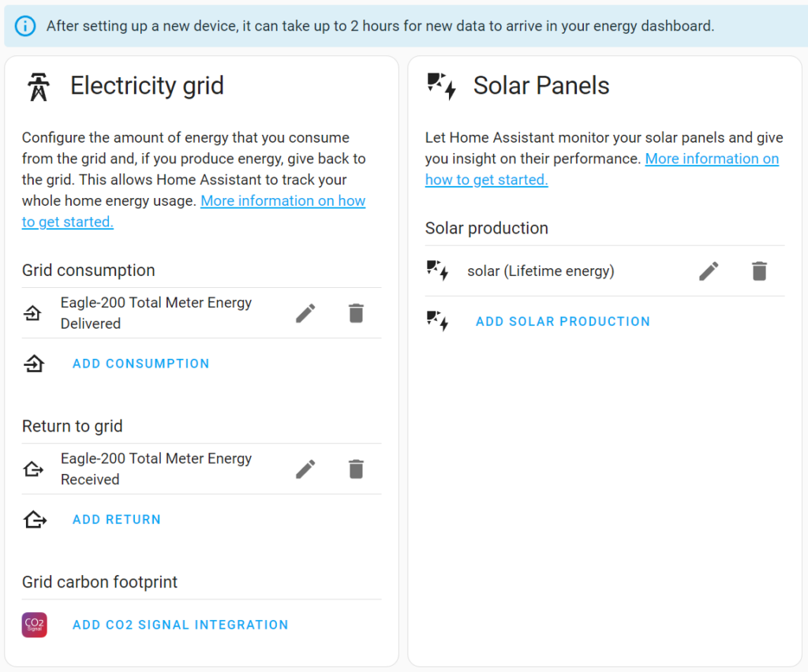Add a new return to grid source

(x=117, y=520)
